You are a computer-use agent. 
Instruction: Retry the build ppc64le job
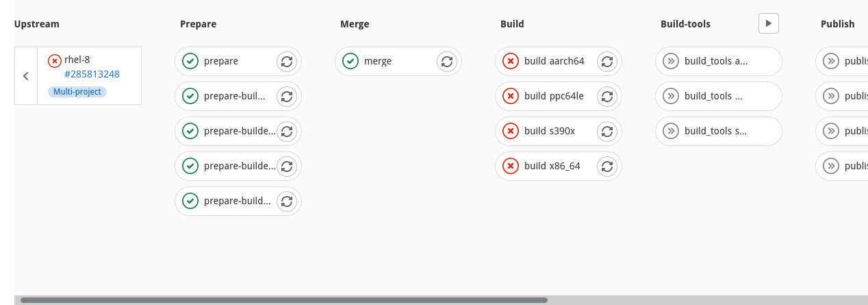pyautogui.click(x=607, y=96)
